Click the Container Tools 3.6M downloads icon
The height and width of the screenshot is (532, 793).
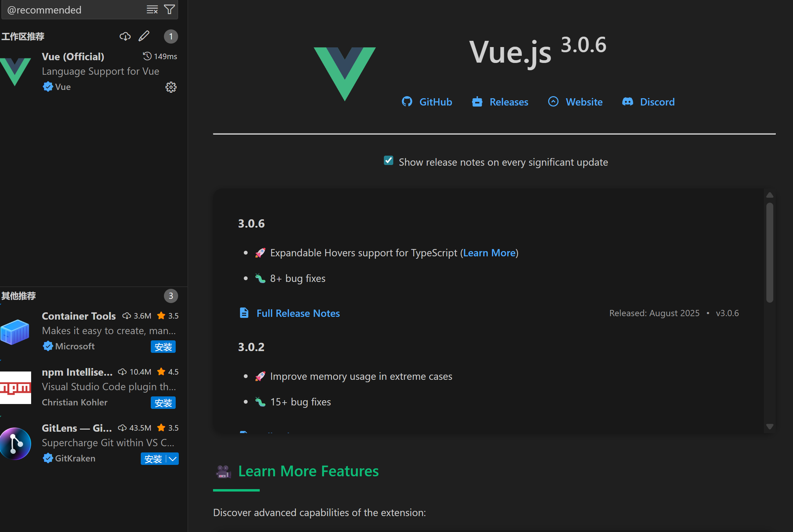click(127, 316)
